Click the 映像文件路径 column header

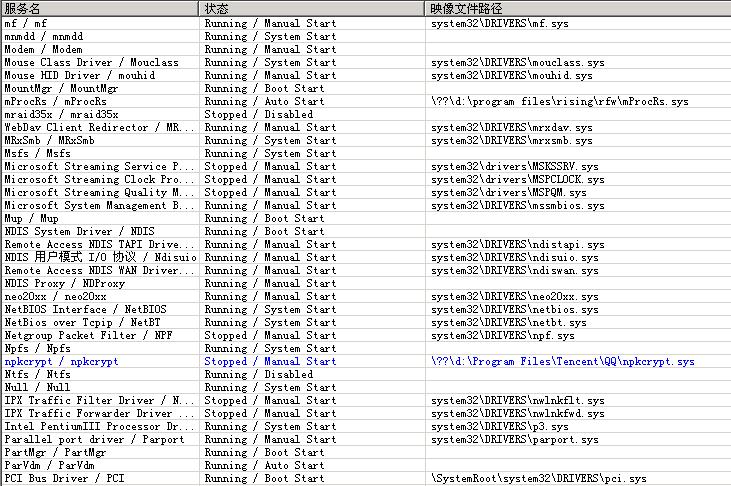(578, 8)
